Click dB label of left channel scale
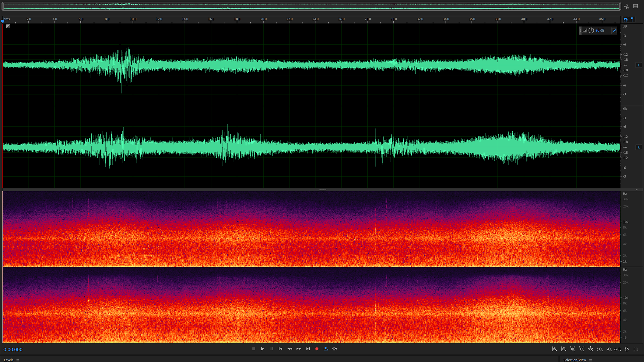 (x=625, y=26)
